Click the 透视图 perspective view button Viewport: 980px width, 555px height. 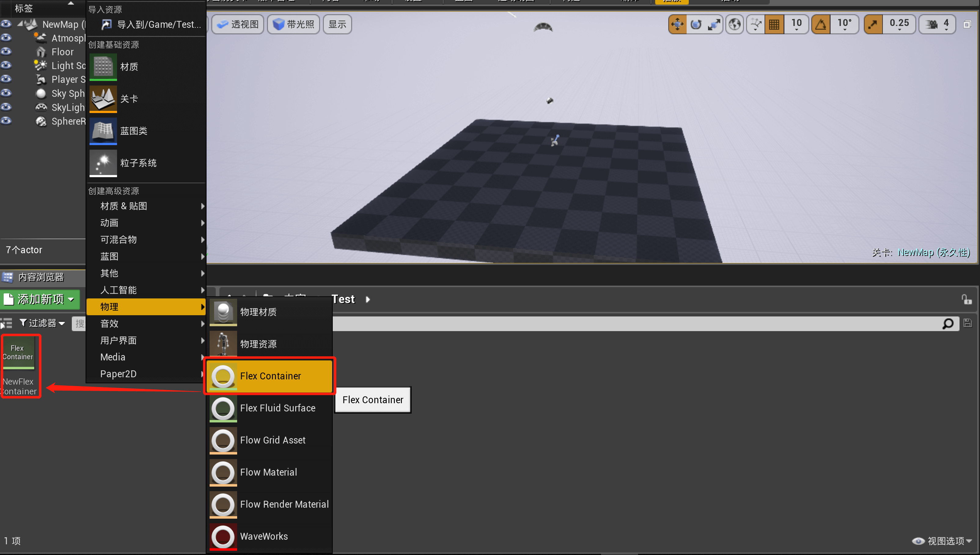click(237, 24)
